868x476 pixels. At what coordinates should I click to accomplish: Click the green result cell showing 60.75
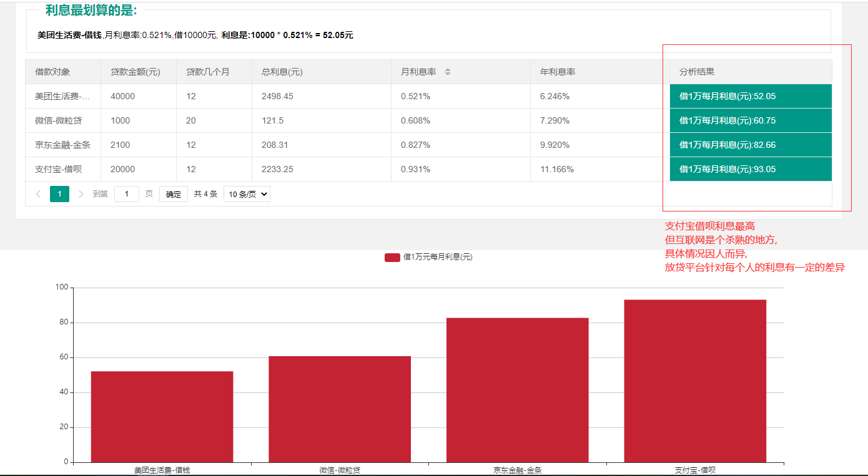pos(751,120)
